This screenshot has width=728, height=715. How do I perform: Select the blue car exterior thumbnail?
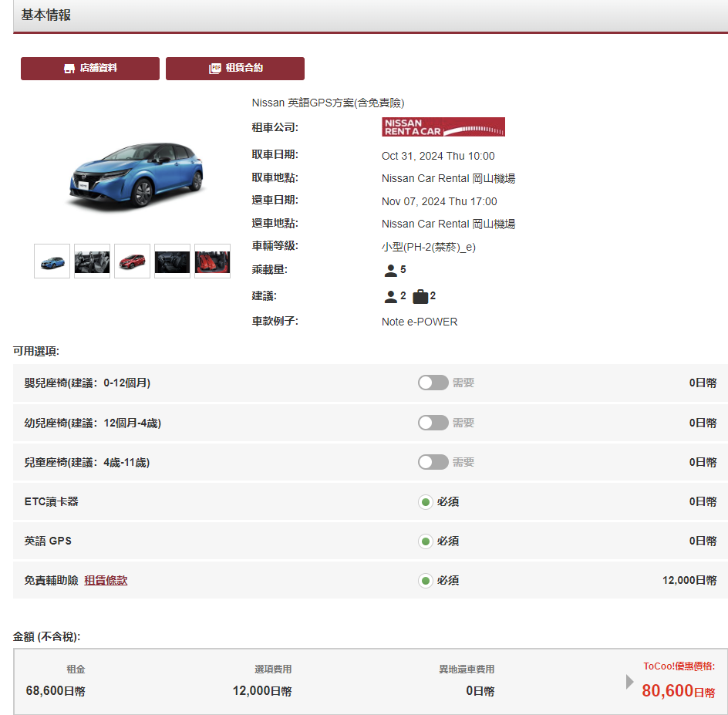52,261
